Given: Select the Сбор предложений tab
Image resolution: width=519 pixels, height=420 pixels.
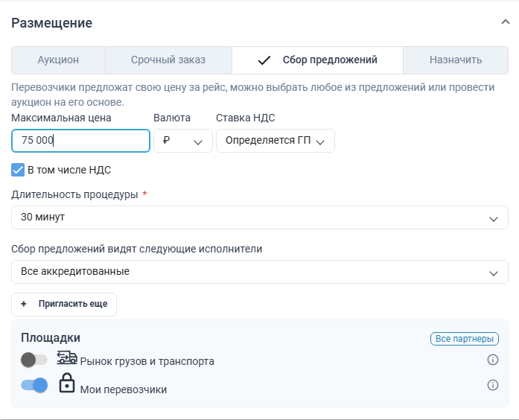Looking at the screenshot, I should pos(317,60).
